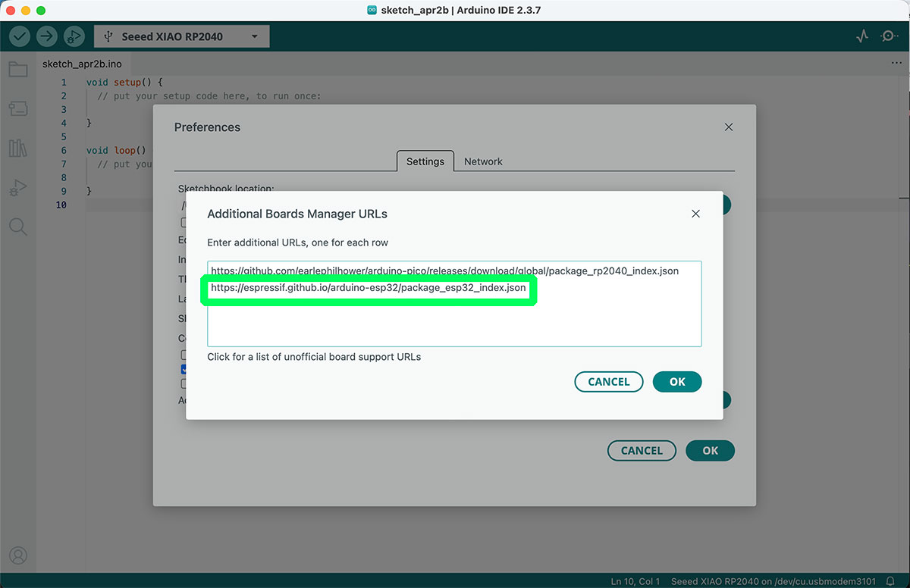The width and height of the screenshot is (910, 588).
Task: Confirm URLs dialog with OK
Action: click(677, 382)
